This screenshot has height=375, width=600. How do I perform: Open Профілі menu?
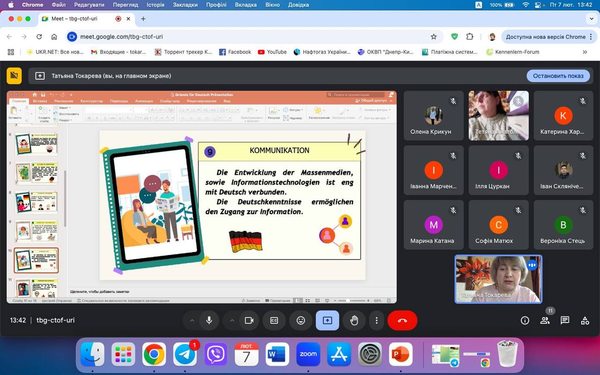216,5
